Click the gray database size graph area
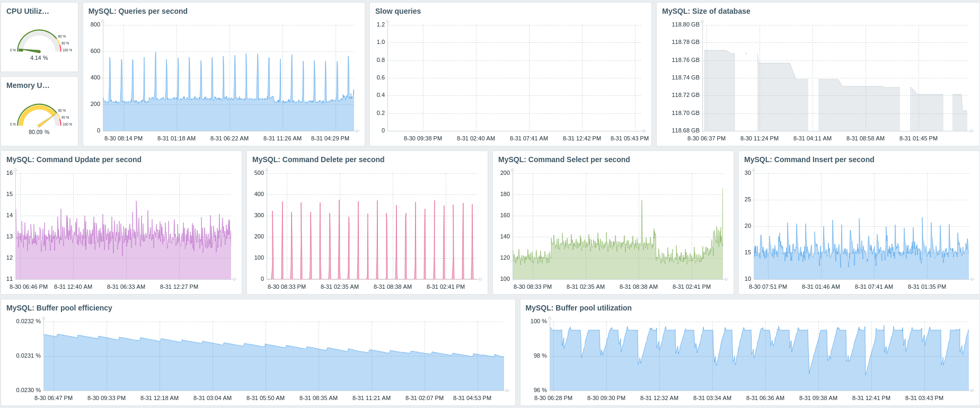The width and height of the screenshot is (980, 408). pos(869,109)
